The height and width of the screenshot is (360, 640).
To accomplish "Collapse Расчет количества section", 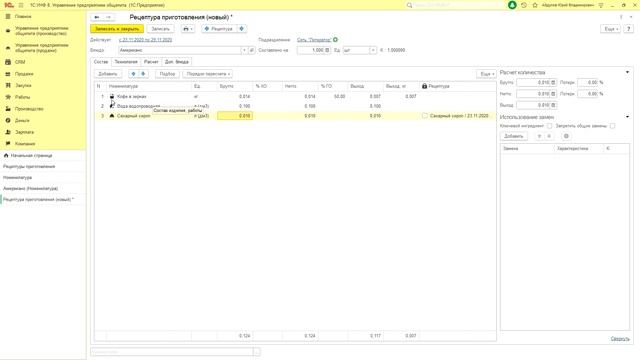I will tap(627, 72).
